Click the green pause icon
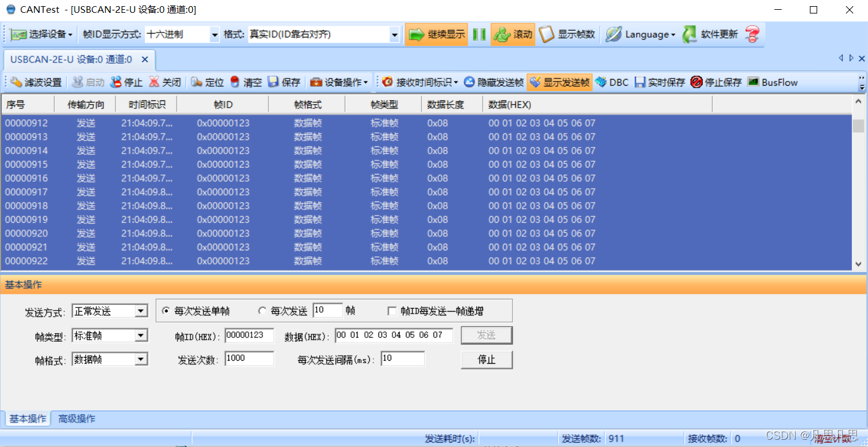868x447 pixels. [x=479, y=34]
